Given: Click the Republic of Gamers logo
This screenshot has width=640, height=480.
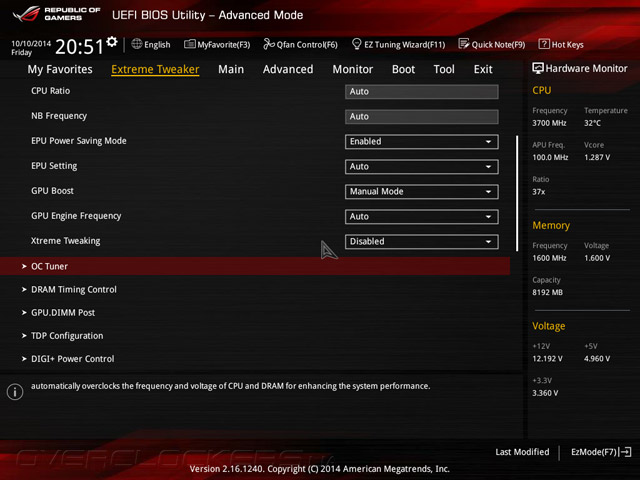Looking at the screenshot, I should [x=57, y=14].
